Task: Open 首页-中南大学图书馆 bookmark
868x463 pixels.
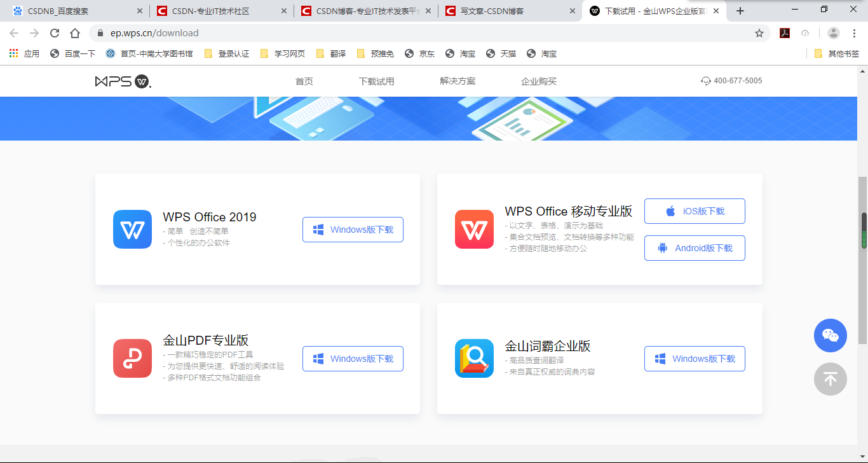Action: pyautogui.click(x=149, y=53)
